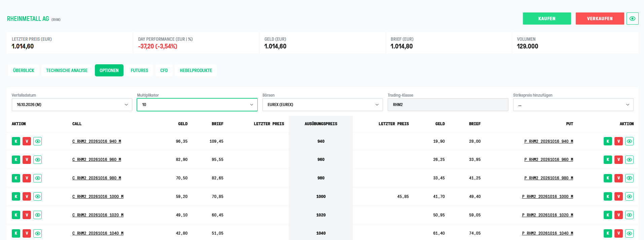Open call link C RHM2 20261016 1000 M

pos(98,197)
